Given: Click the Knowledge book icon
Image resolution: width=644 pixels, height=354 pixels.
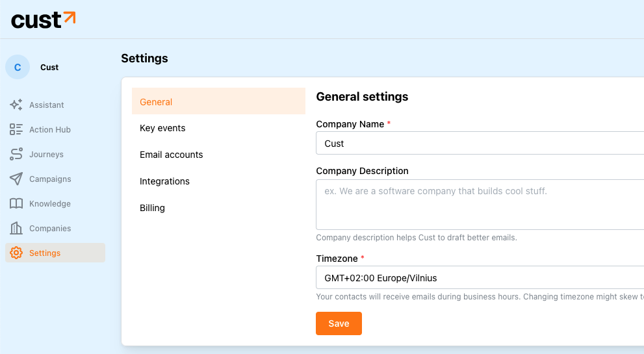Looking at the screenshot, I should point(16,203).
